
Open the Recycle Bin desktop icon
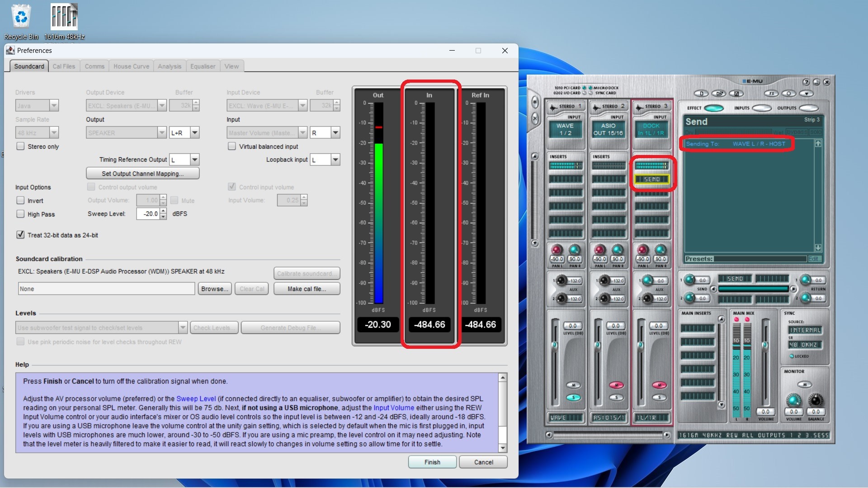[21, 22]
